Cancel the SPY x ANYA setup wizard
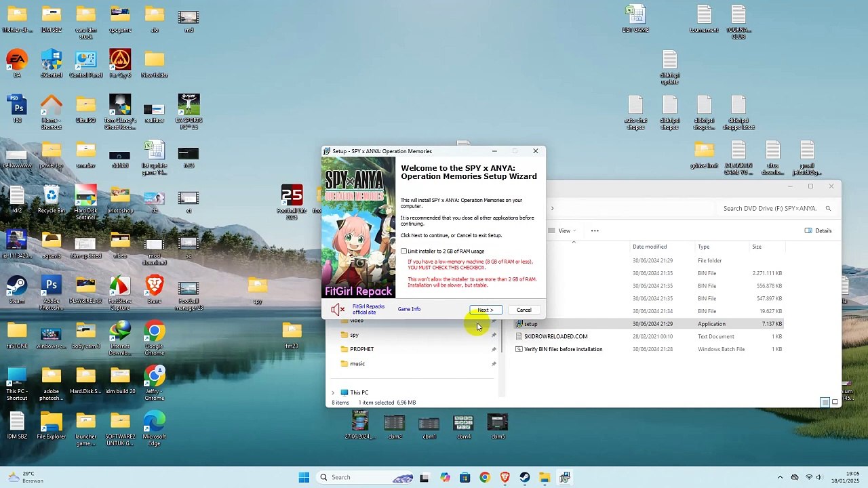 click(x=524, y=310)
